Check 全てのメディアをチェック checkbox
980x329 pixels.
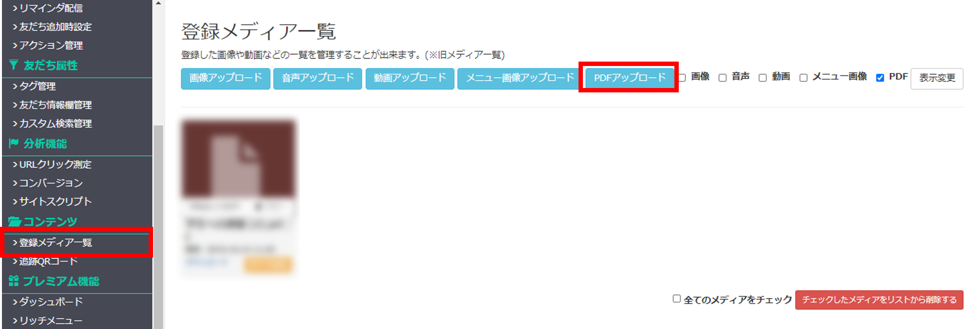click(x=677, y=299)
